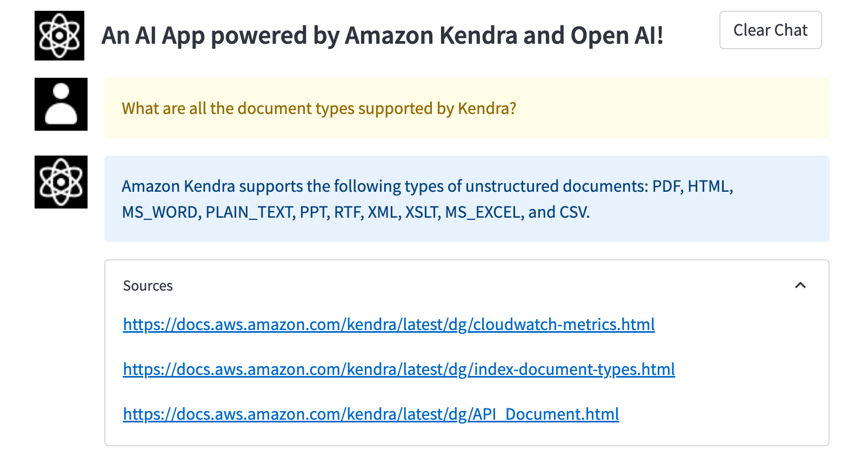Image resolution: width=868 pixels, height=457 pixels.
Task: Click the Kendra bot icon next to the answer
Action: (61, 182)
